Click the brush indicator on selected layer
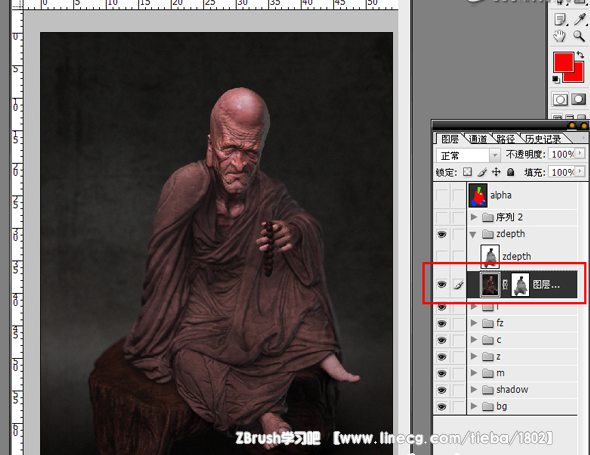 [458, 285]
